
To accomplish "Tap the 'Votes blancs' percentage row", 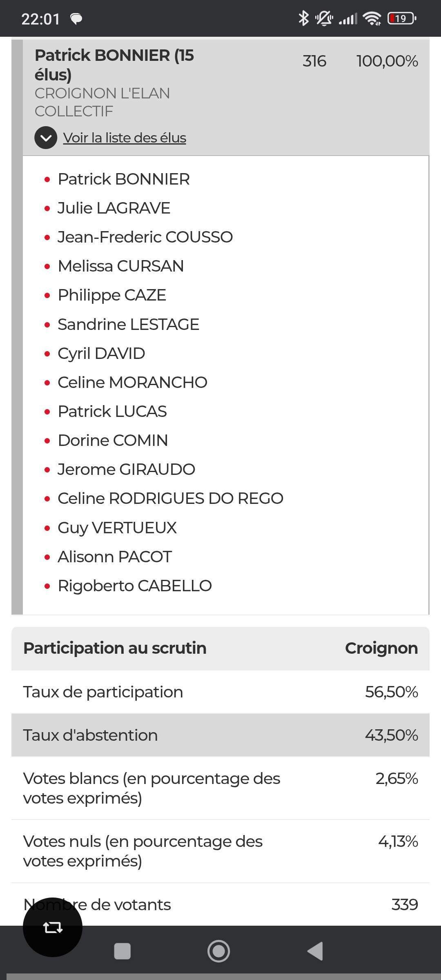I will click(220, 788).
